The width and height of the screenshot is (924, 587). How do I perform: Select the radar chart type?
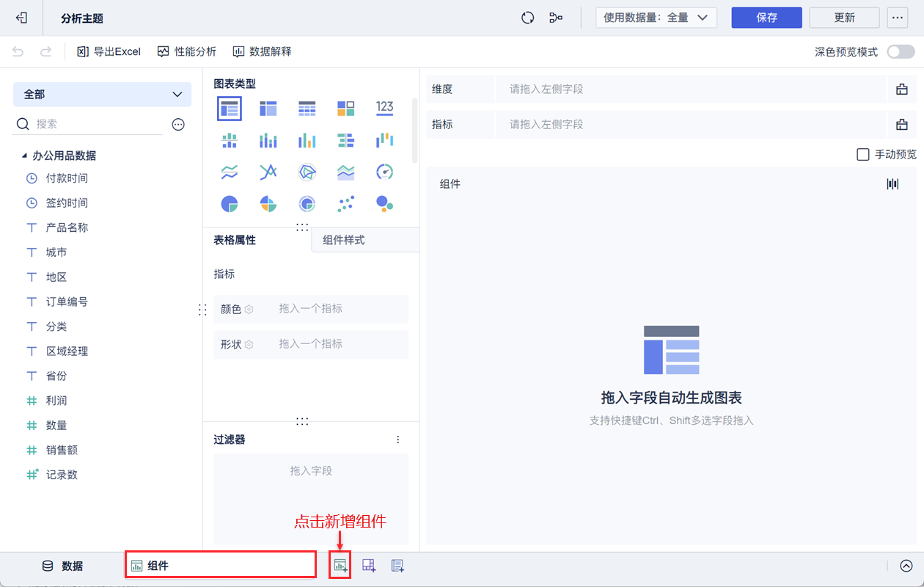coord(307,172)
